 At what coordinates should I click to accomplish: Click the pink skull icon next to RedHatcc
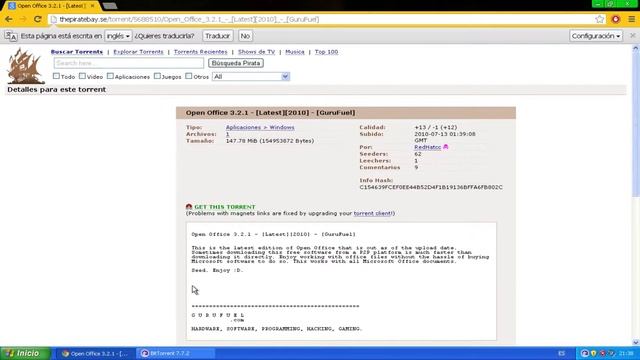coord(446,147)
